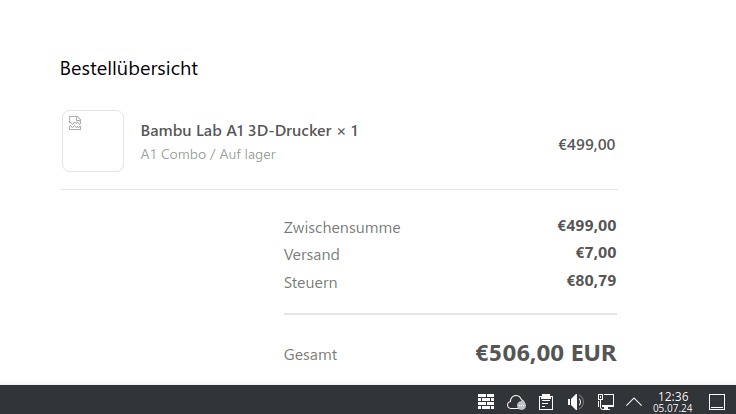This screenshot has height=414, width=736.
Task: Open the network connection tray icon
Action: (605, 401)
